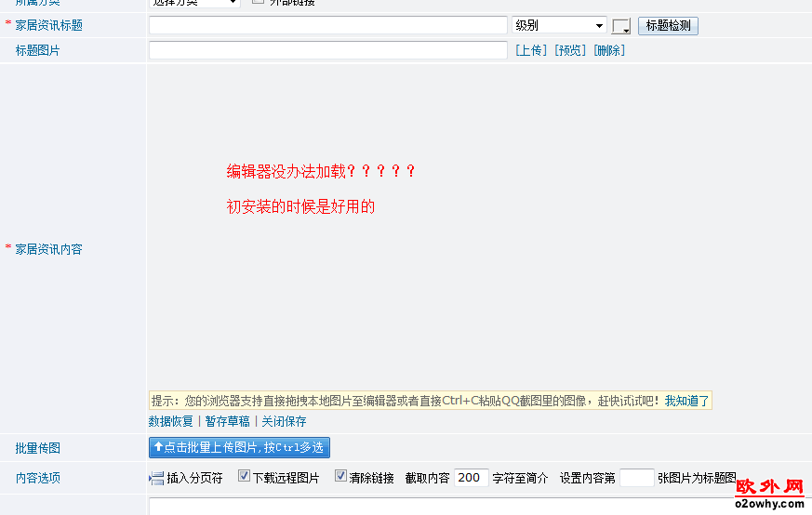The width and height of the screenshot is (812, 515).
Task: Click the [删除] link
Action: pos(609,50)
